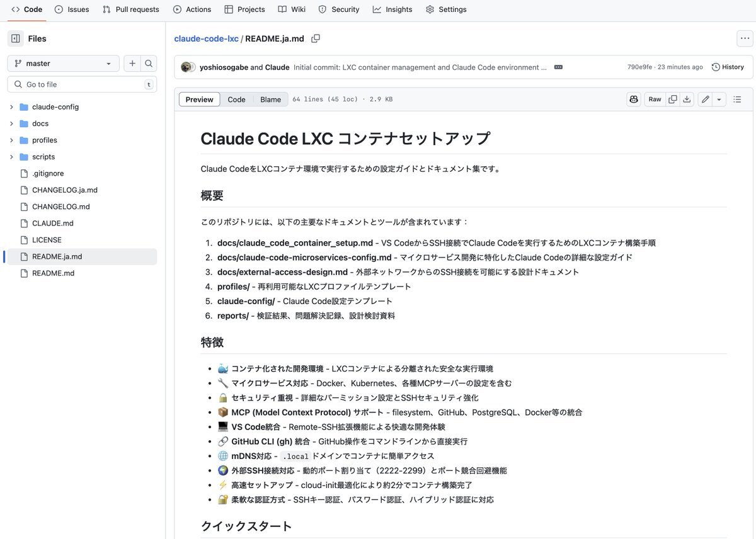Switch to Preview view
The height and width of the screenshot is (539, 756).
(x=200, y=99)
